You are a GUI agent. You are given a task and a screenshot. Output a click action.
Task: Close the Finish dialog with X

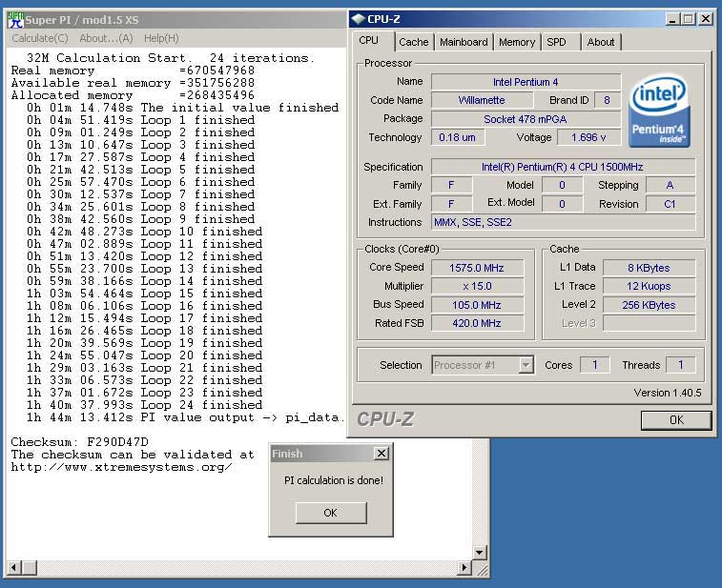382,454
